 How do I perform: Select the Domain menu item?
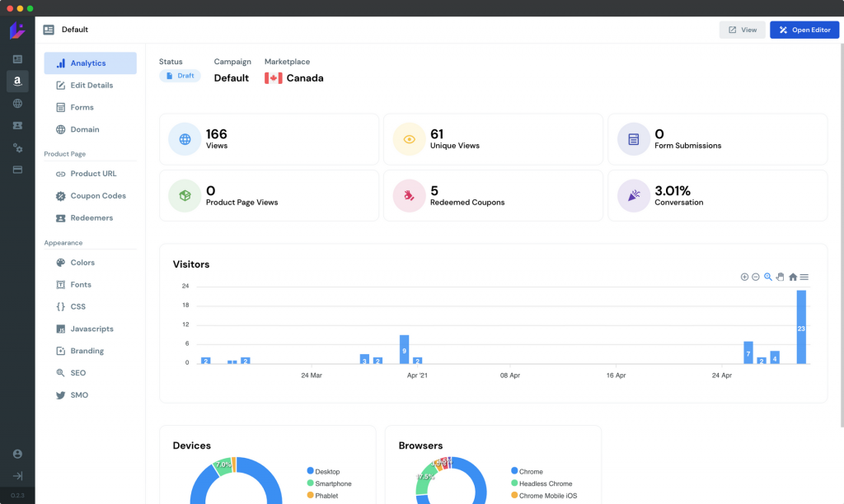[x=84, y=129]
